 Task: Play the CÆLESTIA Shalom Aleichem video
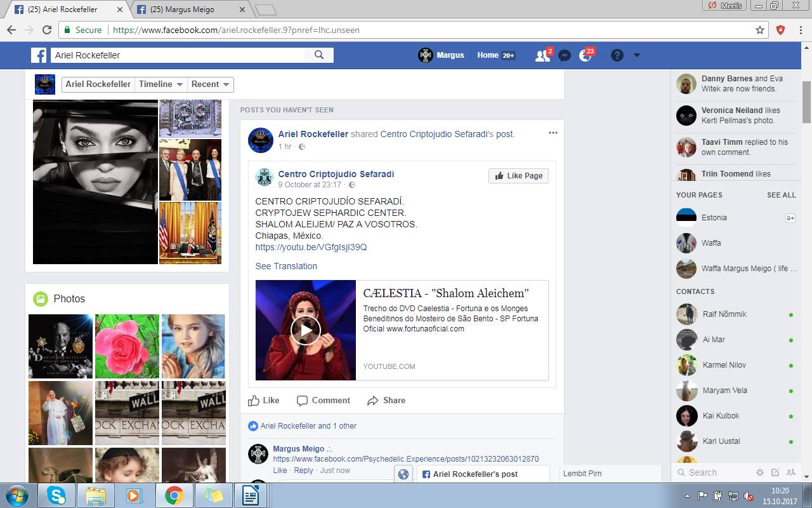pos(306,330)
